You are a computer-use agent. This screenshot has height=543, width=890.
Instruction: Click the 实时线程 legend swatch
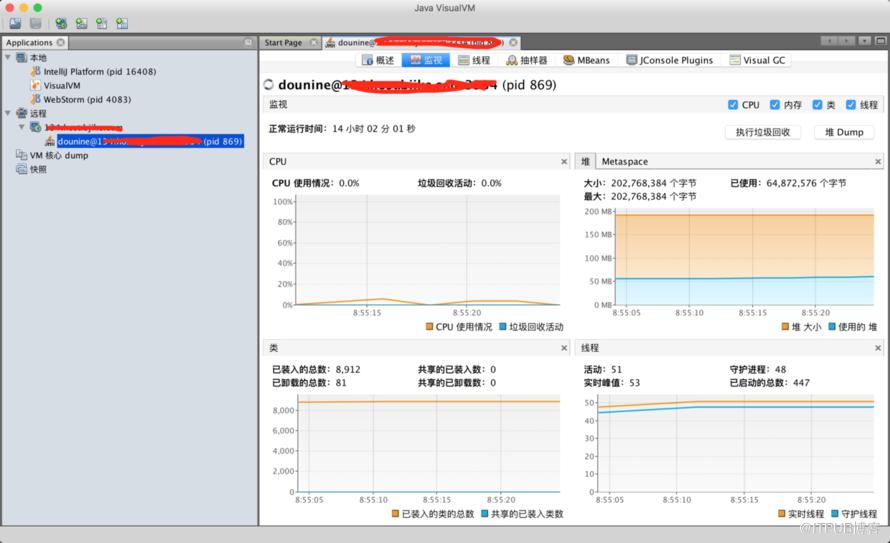(x=782, y=513)
